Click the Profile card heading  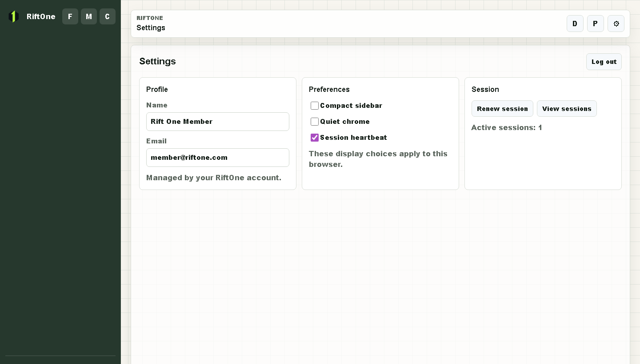coord(157,89)
